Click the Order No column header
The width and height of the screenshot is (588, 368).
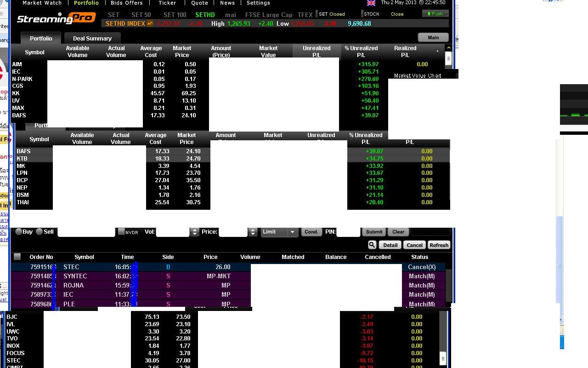[41, 257]
